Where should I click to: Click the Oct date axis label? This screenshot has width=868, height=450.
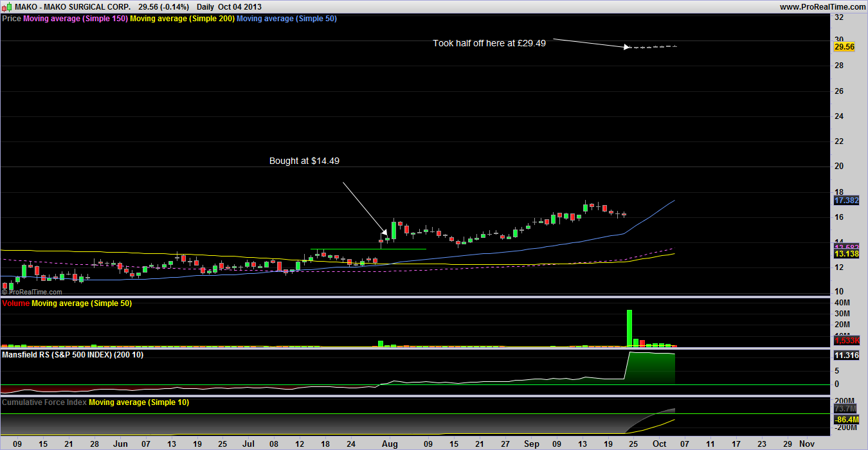coord(660,444)
